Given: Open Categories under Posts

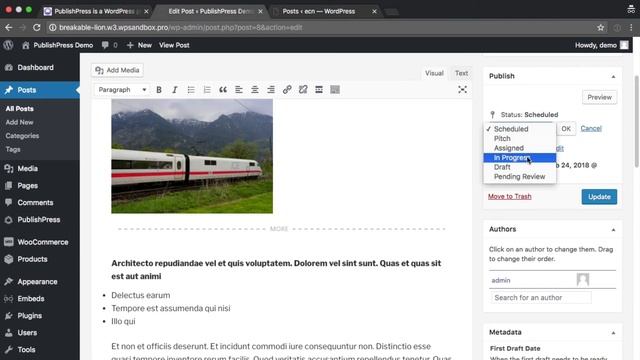Looking at the screenshot, I should click(22, 136).
